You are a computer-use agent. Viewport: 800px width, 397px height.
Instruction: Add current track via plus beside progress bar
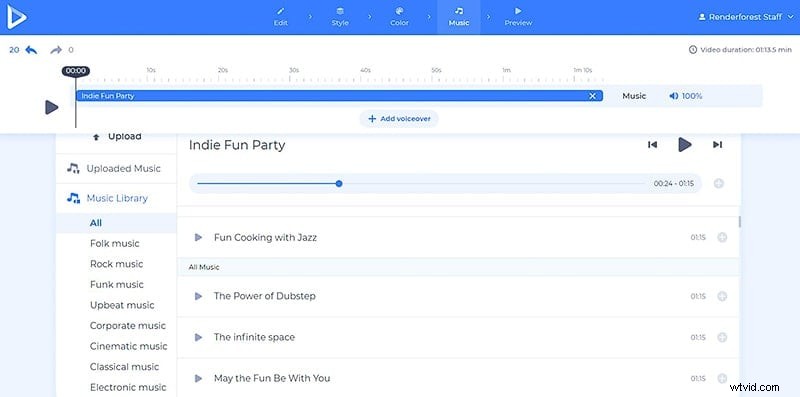[718, 184]
